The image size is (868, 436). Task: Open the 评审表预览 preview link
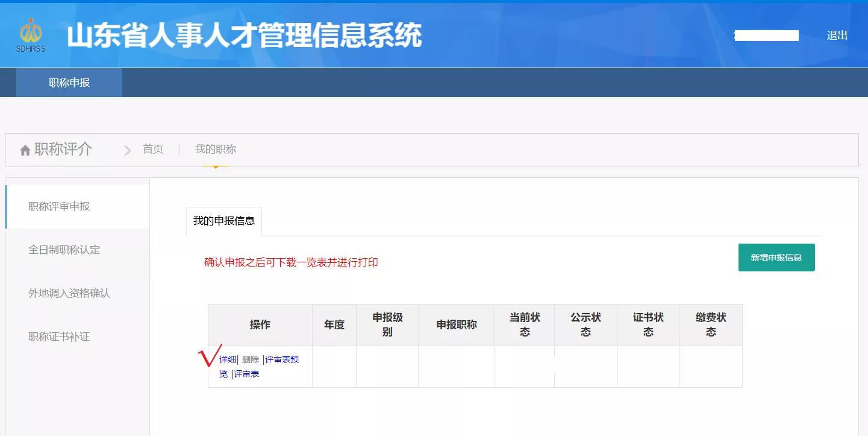tap(281, 359)
